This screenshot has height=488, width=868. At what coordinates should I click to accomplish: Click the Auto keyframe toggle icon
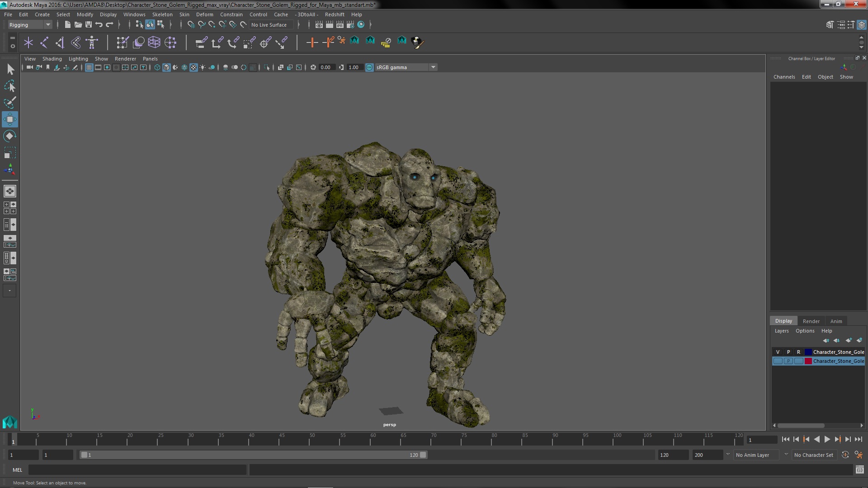845,455
